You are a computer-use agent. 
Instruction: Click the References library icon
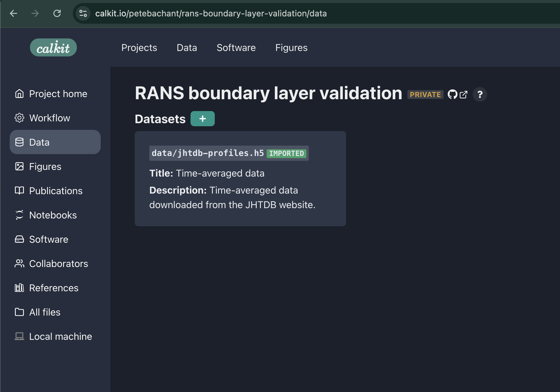pyautogui.click(x=19, y=288)
